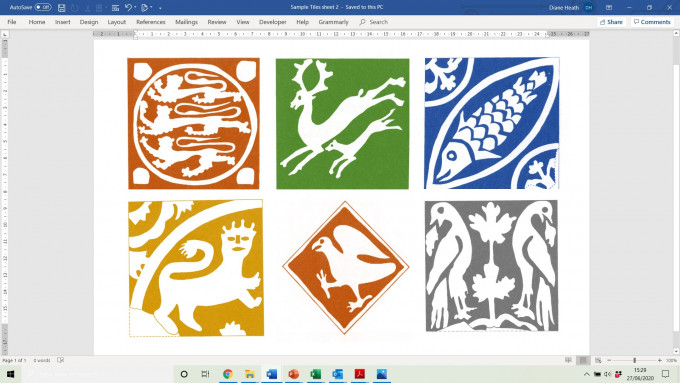Show hidden system tray icons chevron
Screen dimensions: 680x383
click(x=586, y=374)
